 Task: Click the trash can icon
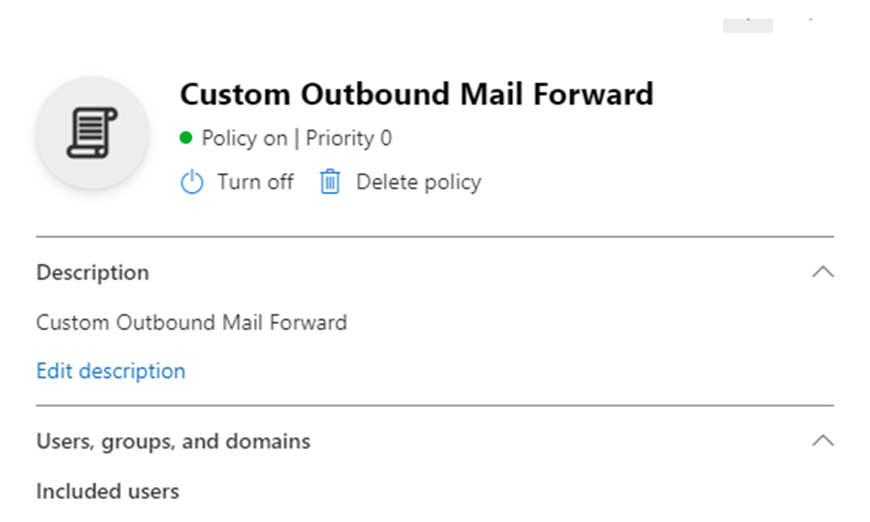(x=330, y=182)
